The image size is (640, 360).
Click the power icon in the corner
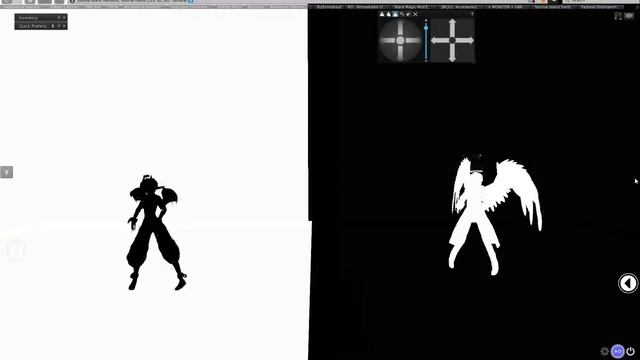tap(631, 351)
